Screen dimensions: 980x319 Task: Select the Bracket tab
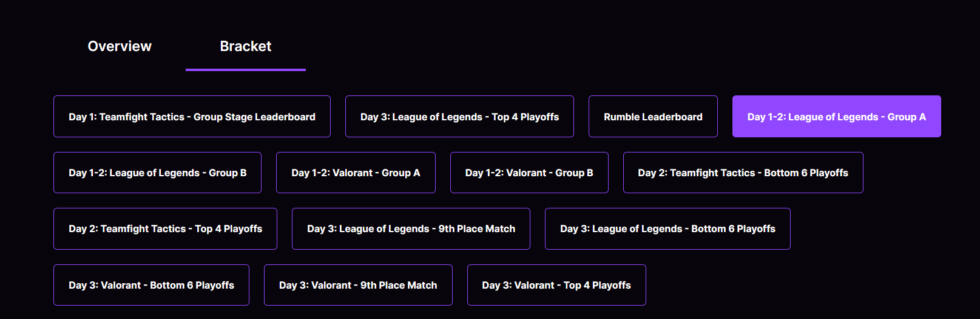coord(245,46)
